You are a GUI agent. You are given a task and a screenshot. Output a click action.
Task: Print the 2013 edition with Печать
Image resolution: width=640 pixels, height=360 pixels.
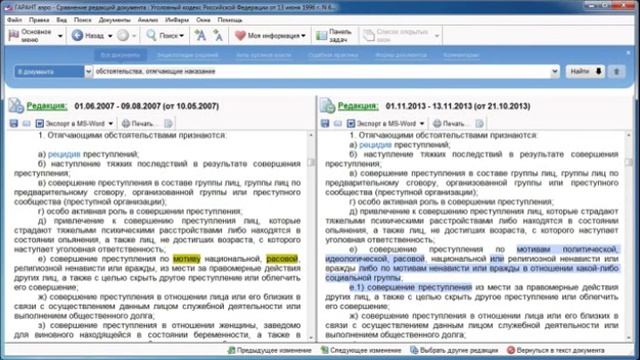click(450, 123)
